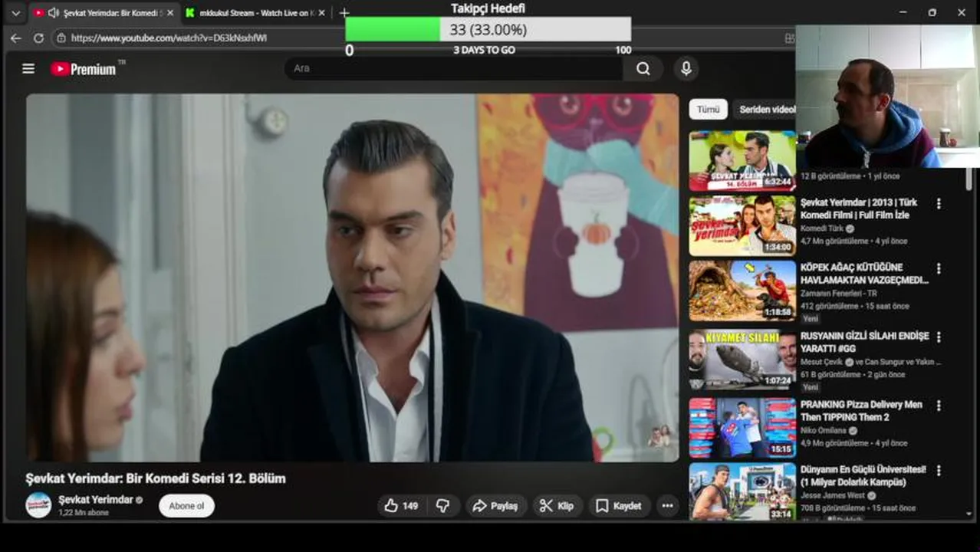Open options for Dünyanın En Güçlü Üniversitesi
The image size is (980, 552).
point(939,471)
